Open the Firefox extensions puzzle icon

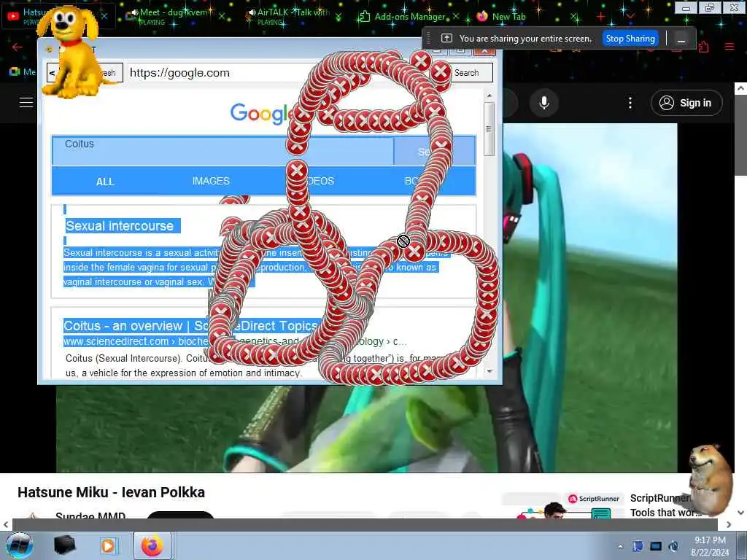click(704, 47)
